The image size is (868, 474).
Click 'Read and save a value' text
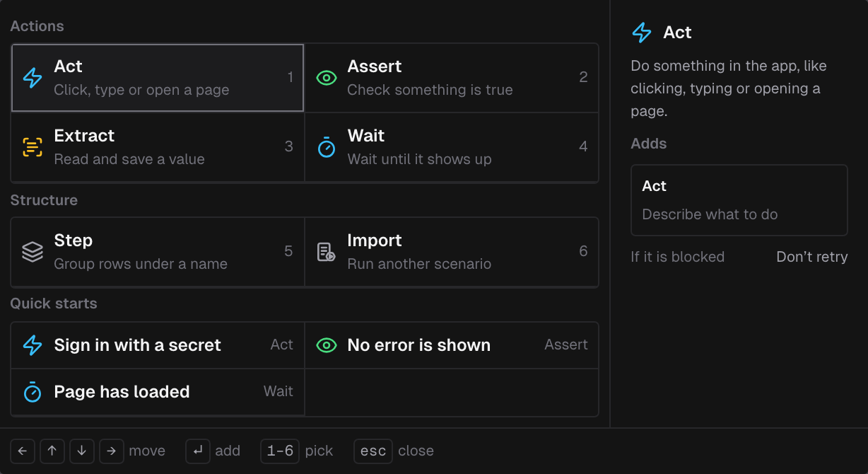[x=129, y=159]
